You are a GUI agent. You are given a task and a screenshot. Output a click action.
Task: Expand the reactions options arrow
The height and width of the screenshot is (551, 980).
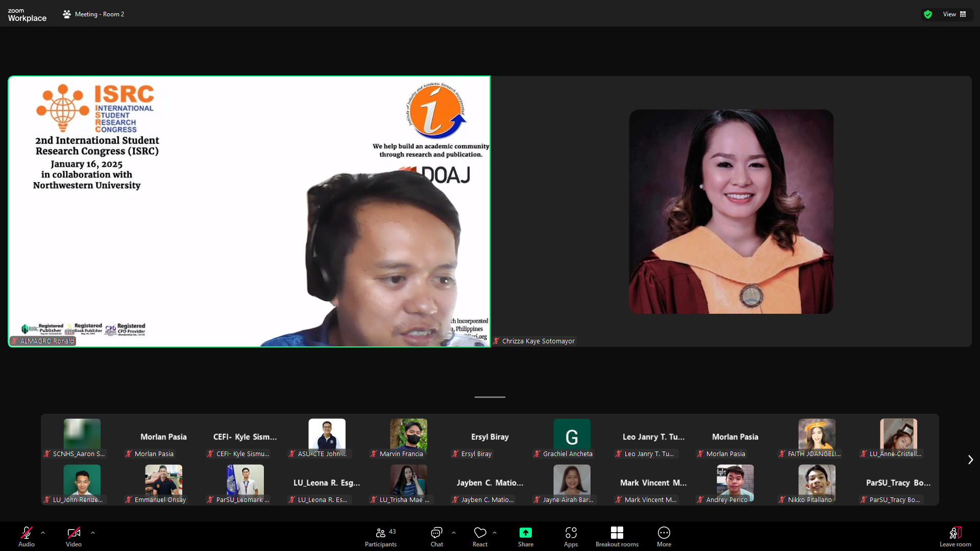pyautogui.click(x=495, y=533)
